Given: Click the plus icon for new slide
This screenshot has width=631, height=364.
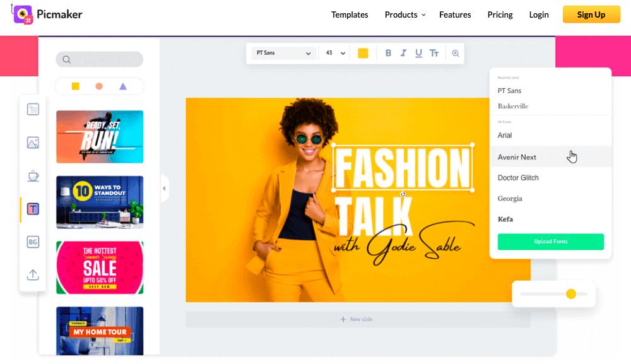Looking at the screenshot, I should 343,319.
